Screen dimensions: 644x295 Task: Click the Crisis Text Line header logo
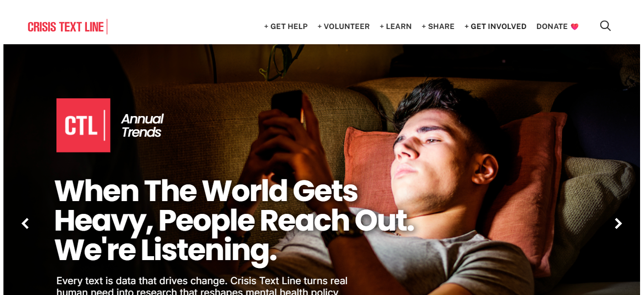[67, 27]
